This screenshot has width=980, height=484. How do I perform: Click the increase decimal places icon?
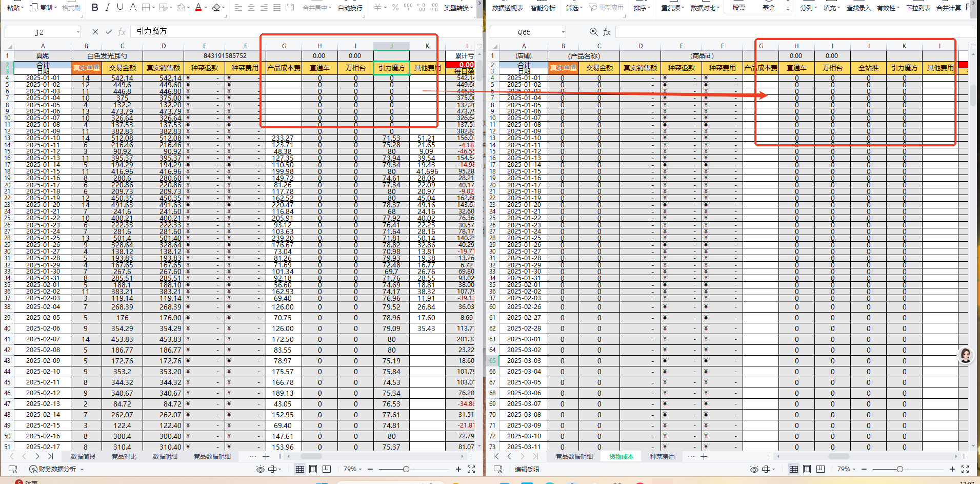pos(421,8)
